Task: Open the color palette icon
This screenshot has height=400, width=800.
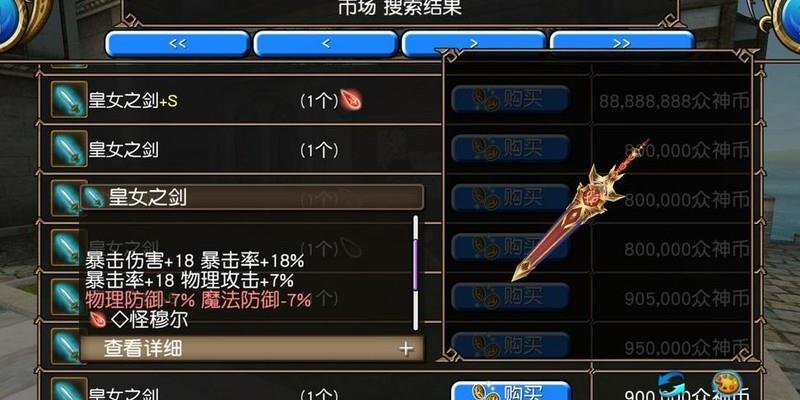Action: click(728, 384)
